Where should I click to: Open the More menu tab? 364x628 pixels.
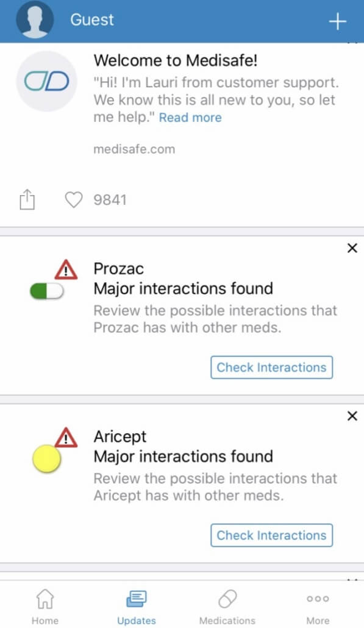[x=318, y=607]
